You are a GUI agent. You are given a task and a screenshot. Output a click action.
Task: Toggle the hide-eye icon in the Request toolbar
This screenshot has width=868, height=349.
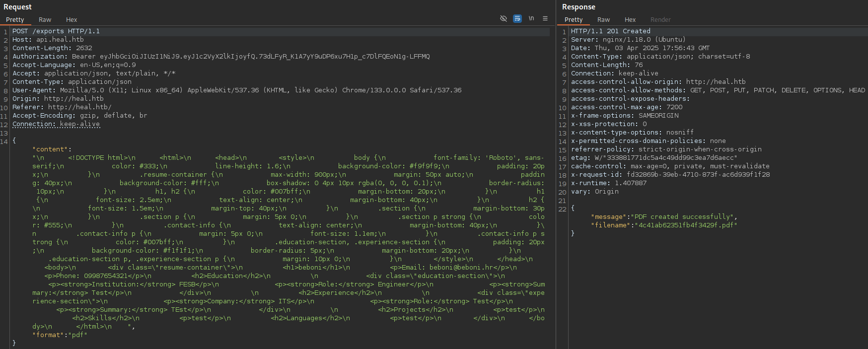(503, 18)
